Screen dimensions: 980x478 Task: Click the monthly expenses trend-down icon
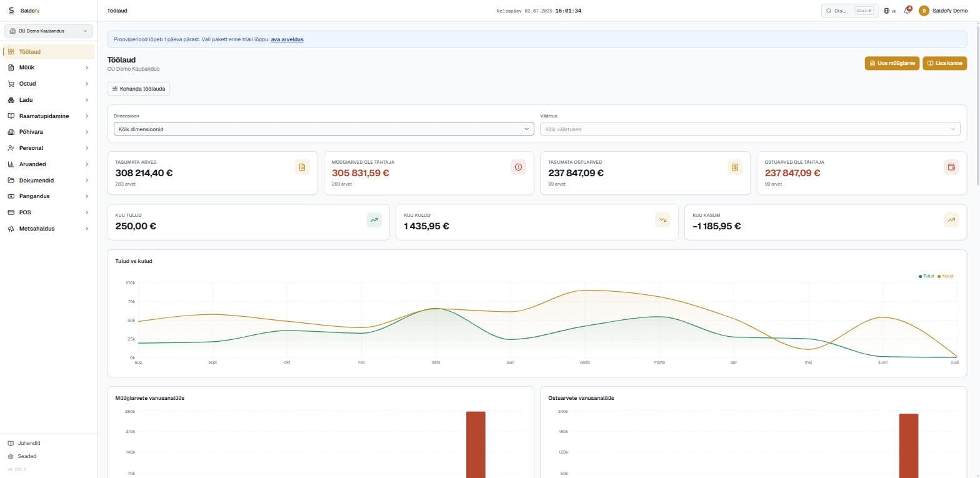[x=662, y=220]
